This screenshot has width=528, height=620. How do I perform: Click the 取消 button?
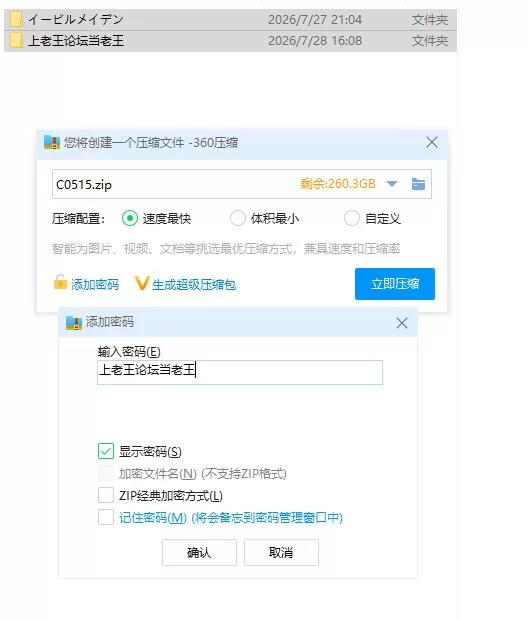click(281, 552)
